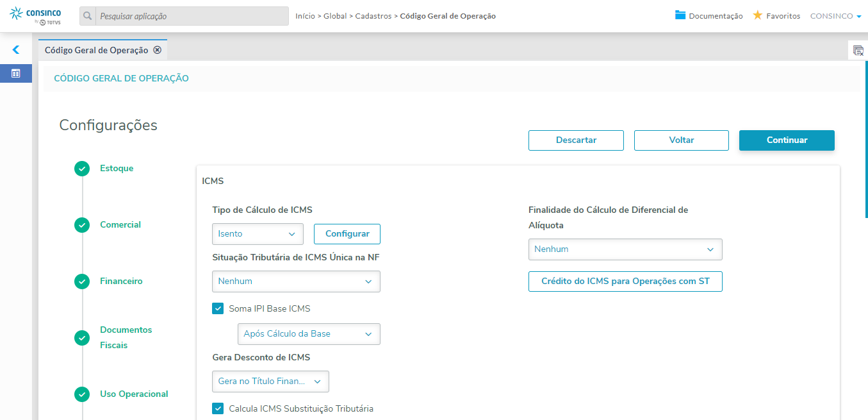Toggle Calcula ICMS Substituição Tributária checkbox
The width and height of the screenshot is (868, 420).
coord(218,408)
